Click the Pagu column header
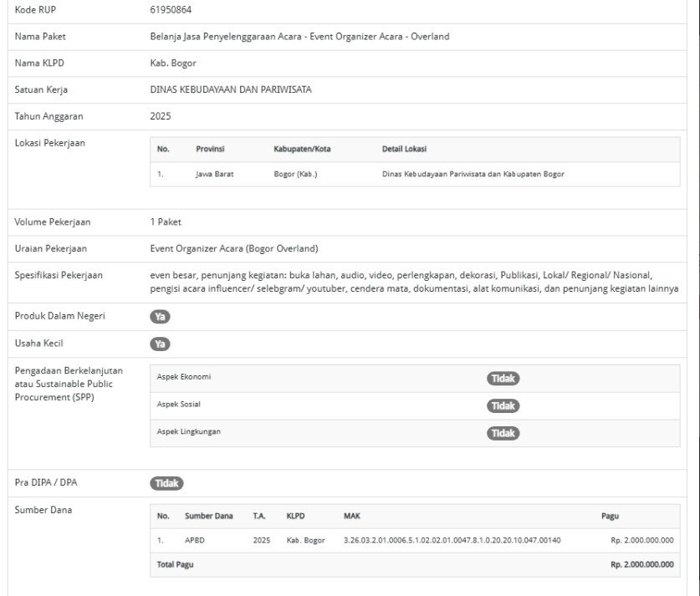The width and height of the screenshot is (700, 596). (x=610, y=516)
